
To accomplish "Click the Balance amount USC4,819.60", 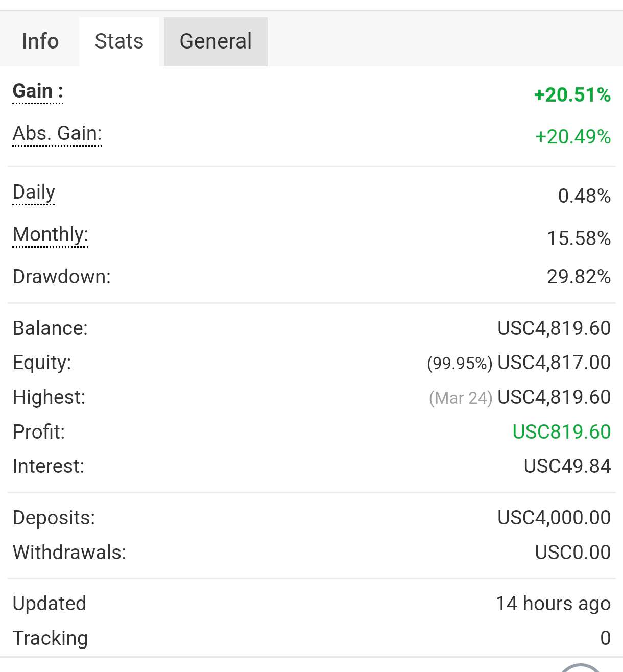I will point(554,328).
